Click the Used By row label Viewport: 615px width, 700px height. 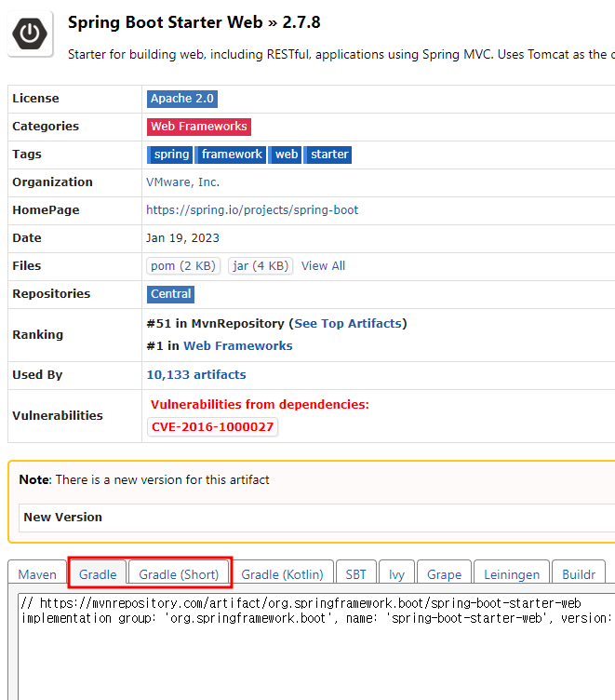[x=37, y=375]
